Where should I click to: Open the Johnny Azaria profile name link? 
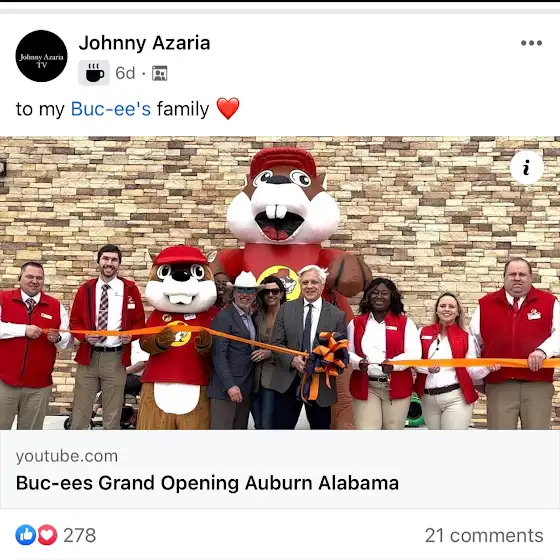coord(144,43)
